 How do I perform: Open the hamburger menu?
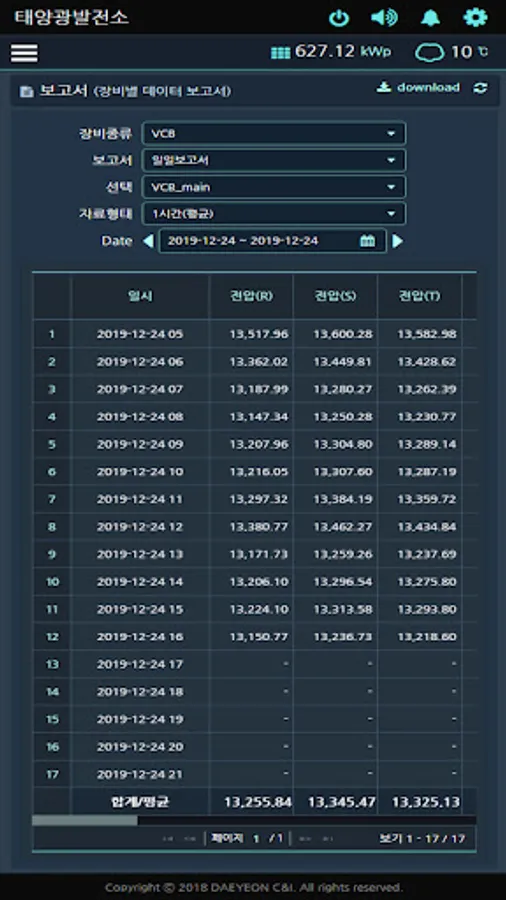(x=24, y=53)
